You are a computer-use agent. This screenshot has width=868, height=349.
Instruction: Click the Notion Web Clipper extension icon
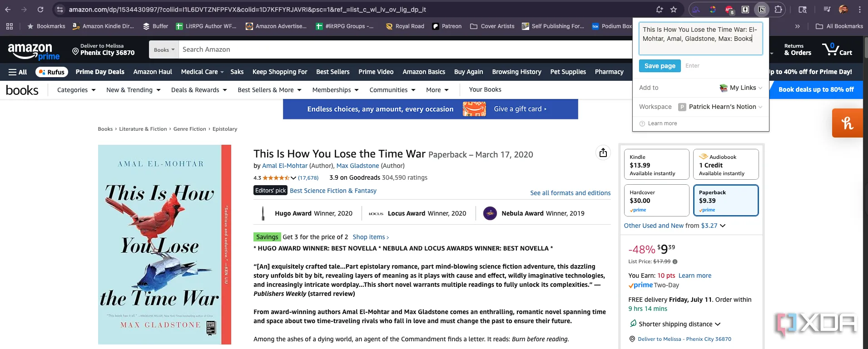[762, 10]
